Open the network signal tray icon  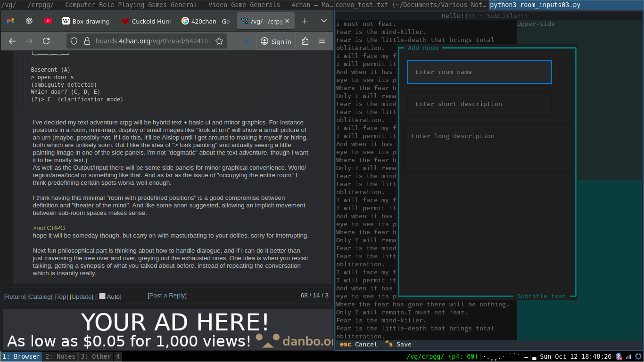[628, 356]
